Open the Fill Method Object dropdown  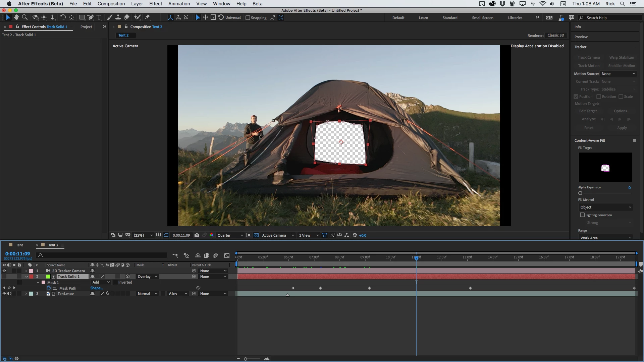click(x=605, y=207)
